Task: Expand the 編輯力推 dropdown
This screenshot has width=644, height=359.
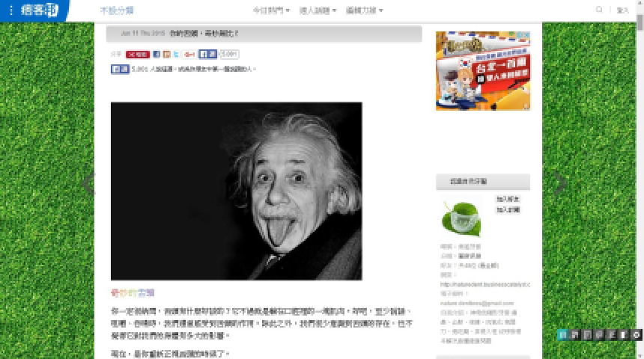Action: coord(365,10)
